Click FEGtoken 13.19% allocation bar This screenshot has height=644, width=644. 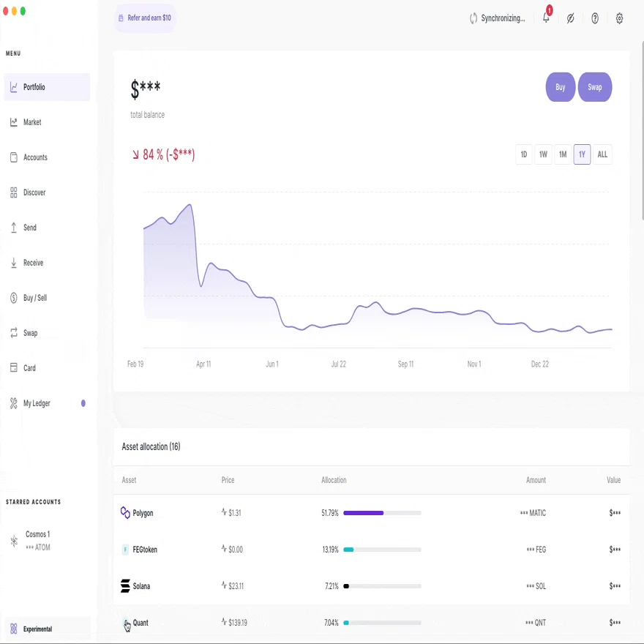pyautogui.click(x=382, y=550)
